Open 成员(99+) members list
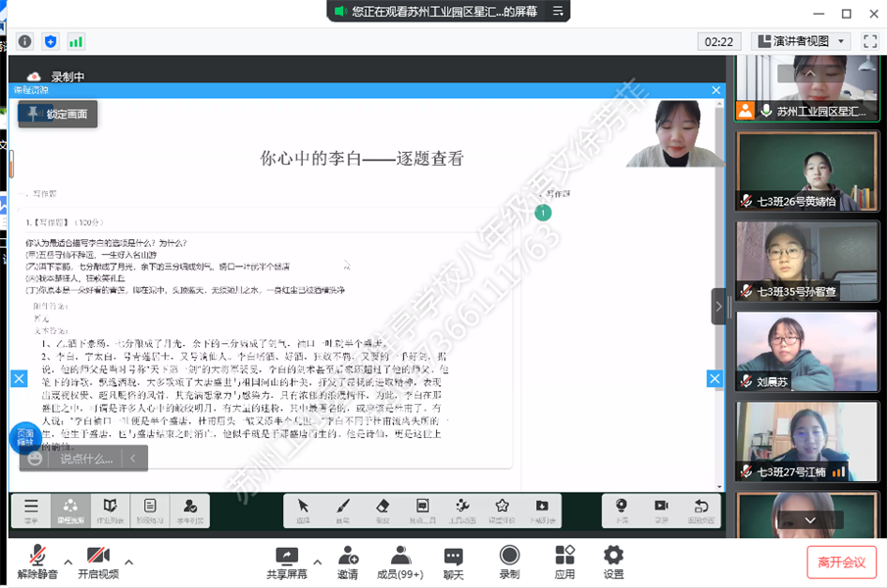This screenshot has width=887, height=588. tap(401, 562)
